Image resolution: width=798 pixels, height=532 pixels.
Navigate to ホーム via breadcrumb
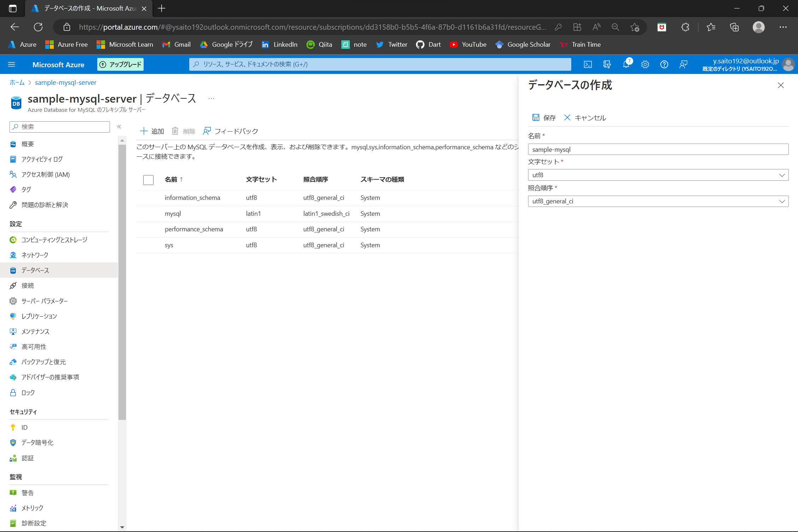click(x=16, y=82)
